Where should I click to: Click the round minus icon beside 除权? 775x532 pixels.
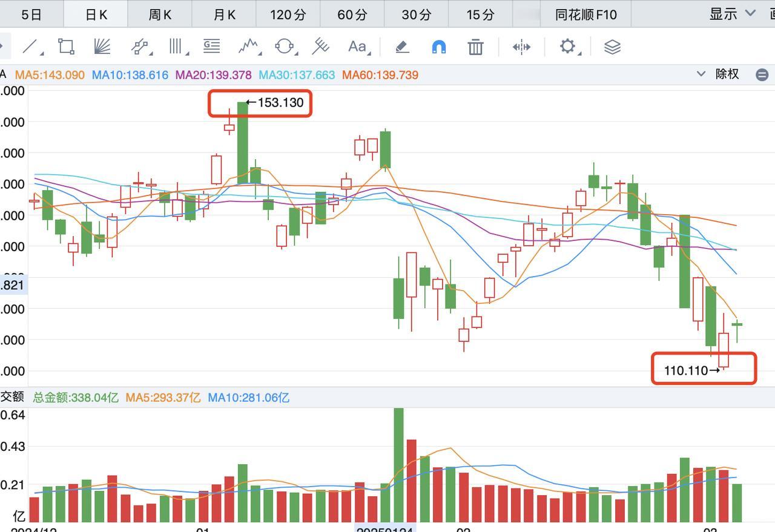pos(762,75)
